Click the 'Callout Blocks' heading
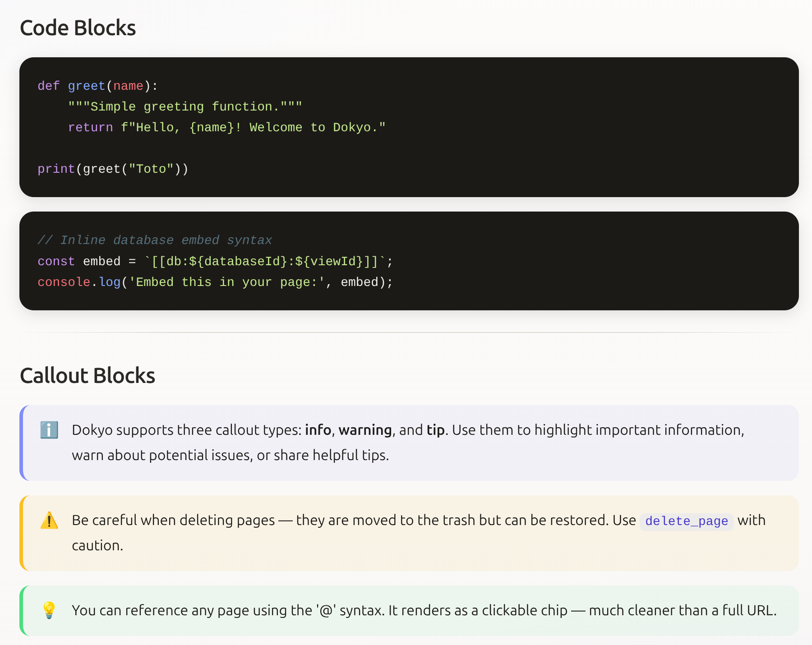812x645 pixels. 88,376
